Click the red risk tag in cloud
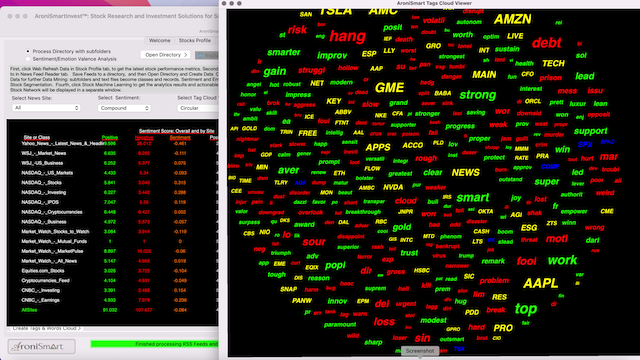This screenshot has height=360, width=640. click(297, 30)
